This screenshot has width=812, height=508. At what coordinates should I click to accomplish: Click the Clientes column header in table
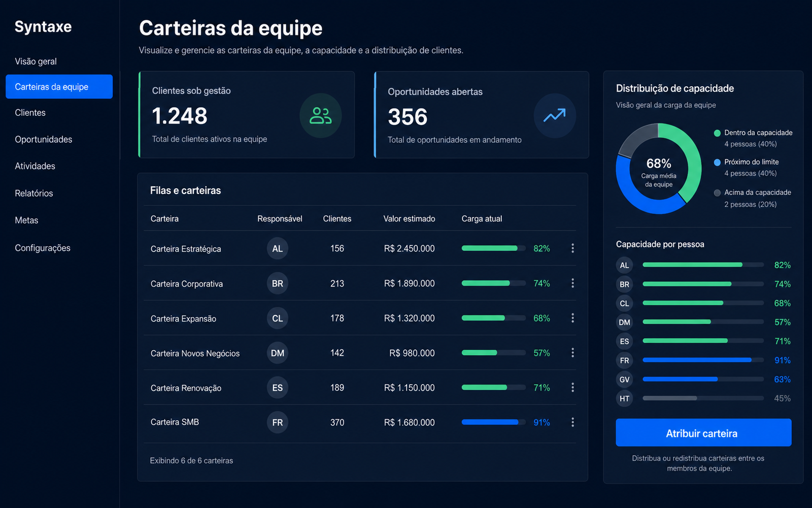[x=337, y=219]
